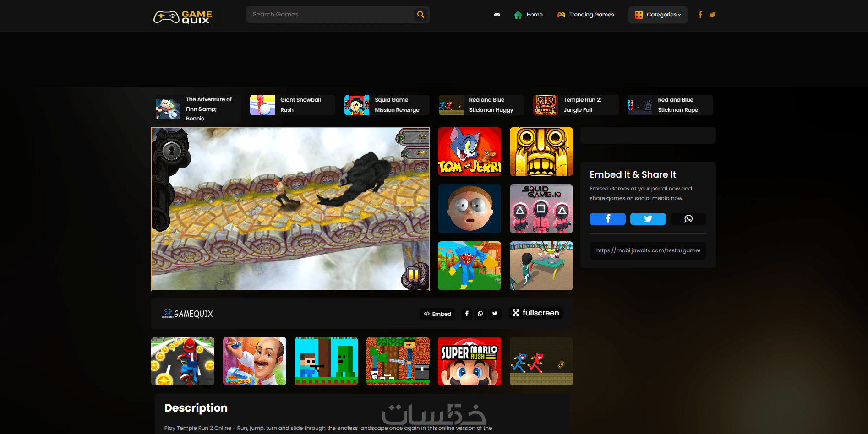868x434 pixels.
Task: Open the pixel zombie sword game thumbnail
Action: (398, 361)
